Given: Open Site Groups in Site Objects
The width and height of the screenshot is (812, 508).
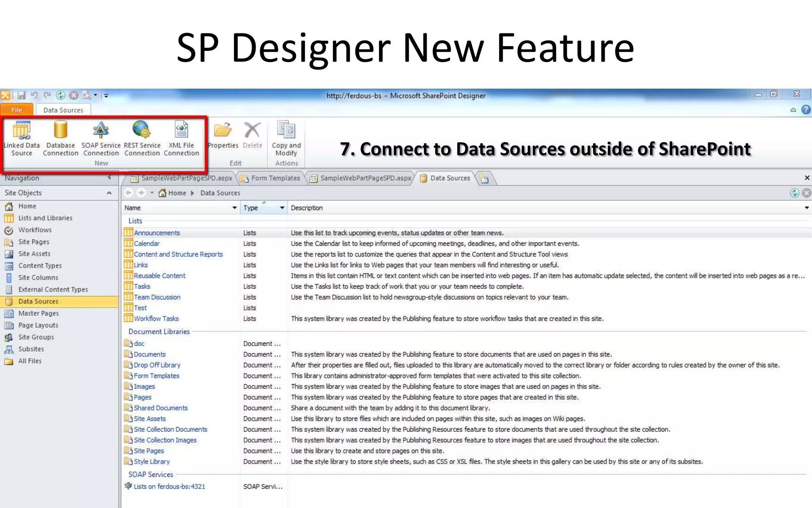Looking at the screenshot, I should (x=36, y=337).
